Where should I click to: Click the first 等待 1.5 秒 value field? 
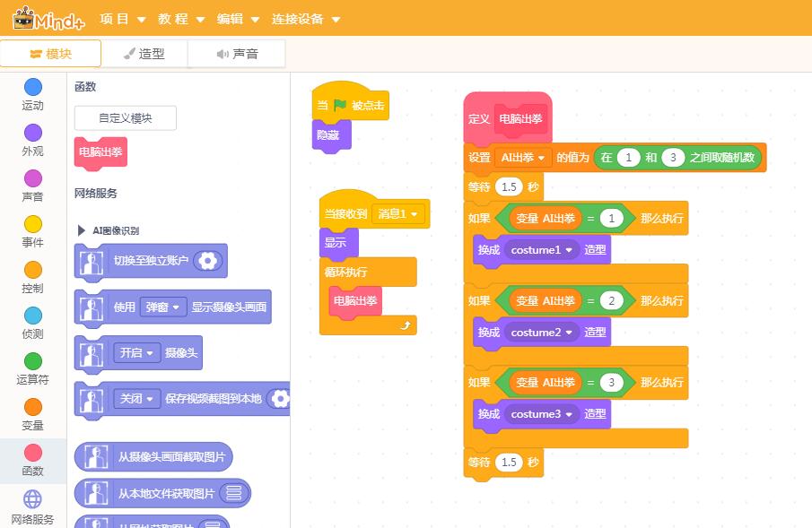[x=509, y=186]
